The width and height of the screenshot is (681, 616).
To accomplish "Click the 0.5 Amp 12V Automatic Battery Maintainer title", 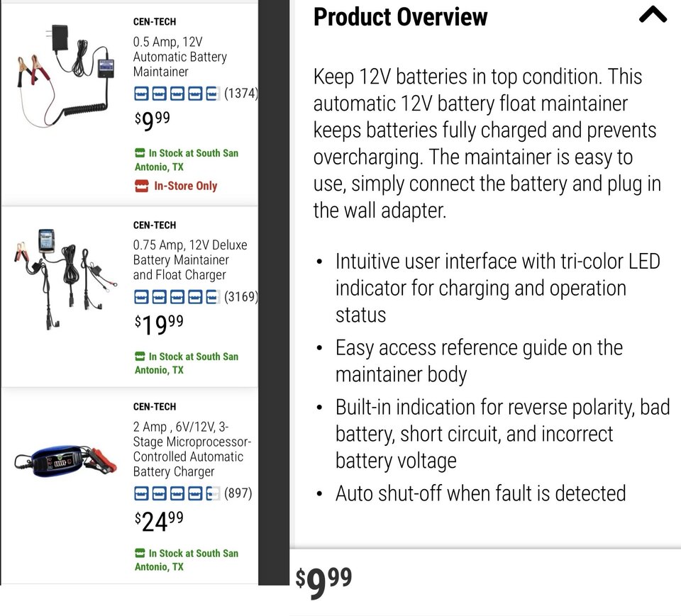I will tap(179, 57).
